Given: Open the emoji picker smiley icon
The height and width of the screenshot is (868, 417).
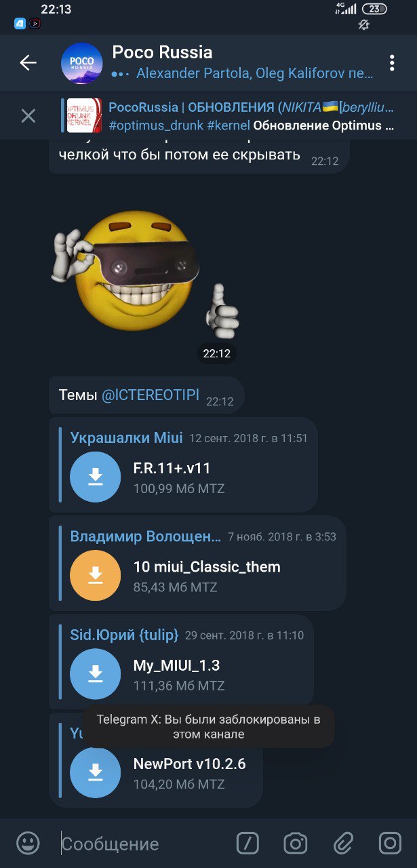Looking at the screenshot, I should 28,844.
